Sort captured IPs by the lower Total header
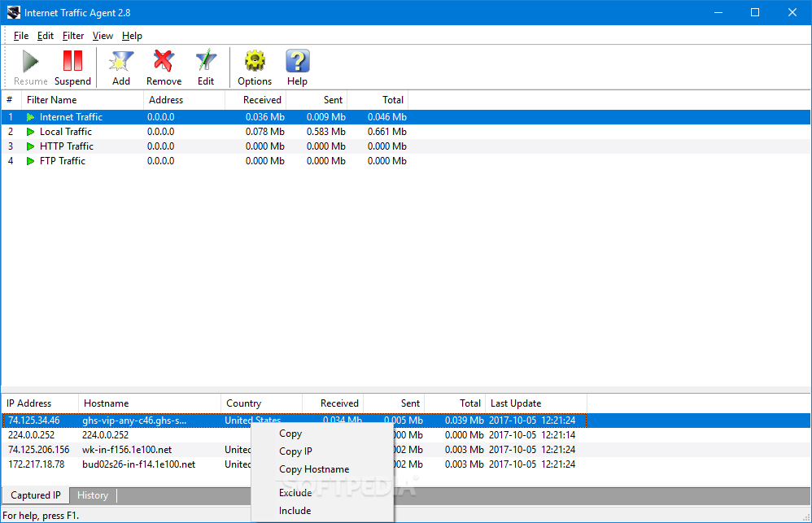This screenshot has height=523, width=812. tap(455, 403)
